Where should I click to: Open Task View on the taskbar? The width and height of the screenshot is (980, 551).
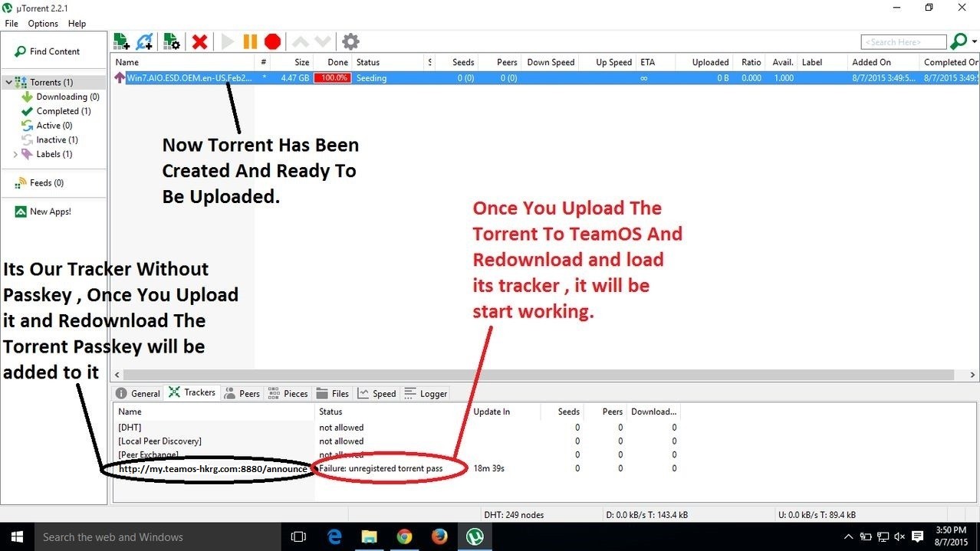pyautogui.click(x=298, y=537)
